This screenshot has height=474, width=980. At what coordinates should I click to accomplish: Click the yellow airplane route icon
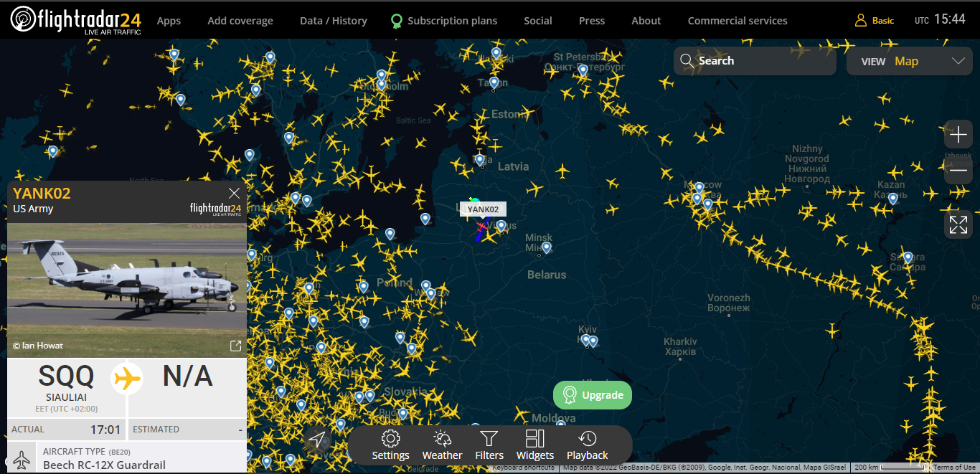click(x=127, y=377)
